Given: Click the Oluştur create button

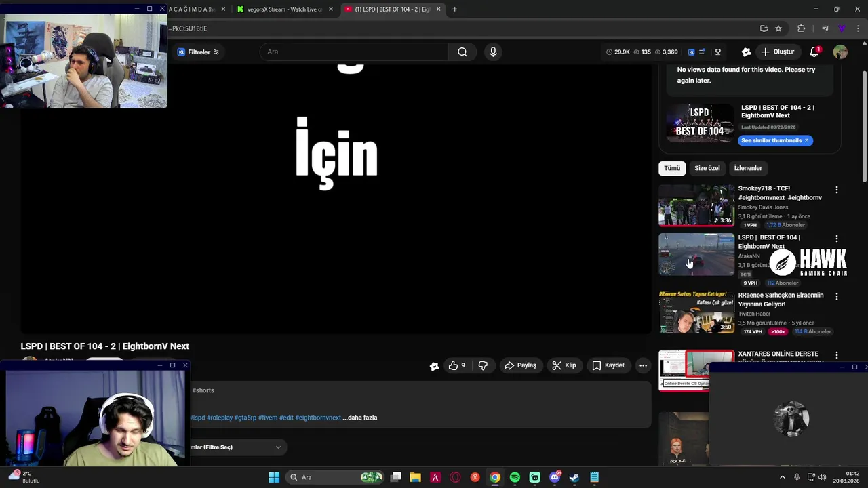Looking at the screenshot, I should pos(777,52).
